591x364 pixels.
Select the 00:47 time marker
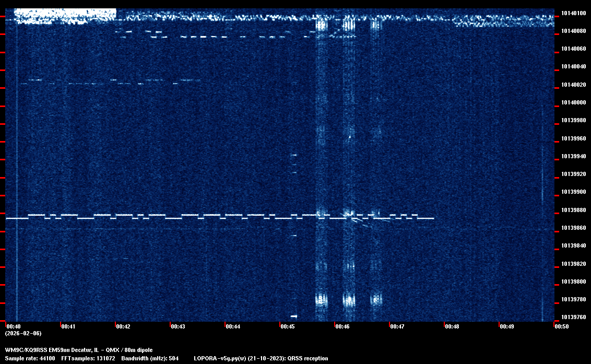point(397,326)
